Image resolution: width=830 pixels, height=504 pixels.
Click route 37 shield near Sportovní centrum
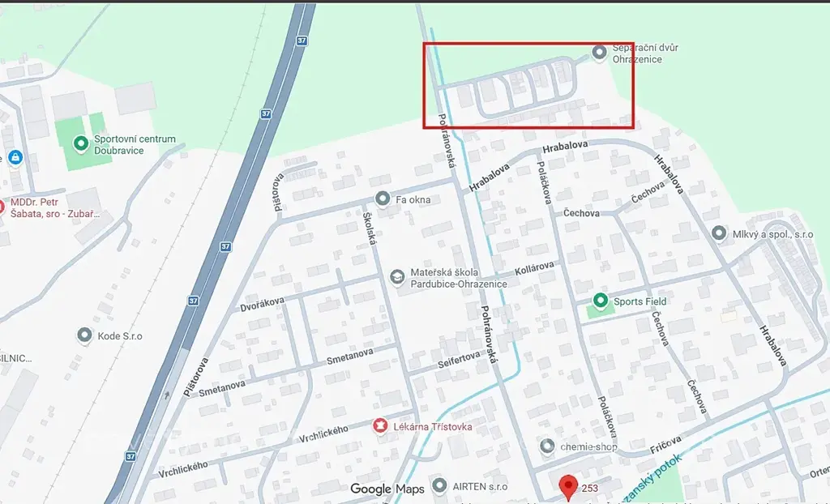coord(266,113)
